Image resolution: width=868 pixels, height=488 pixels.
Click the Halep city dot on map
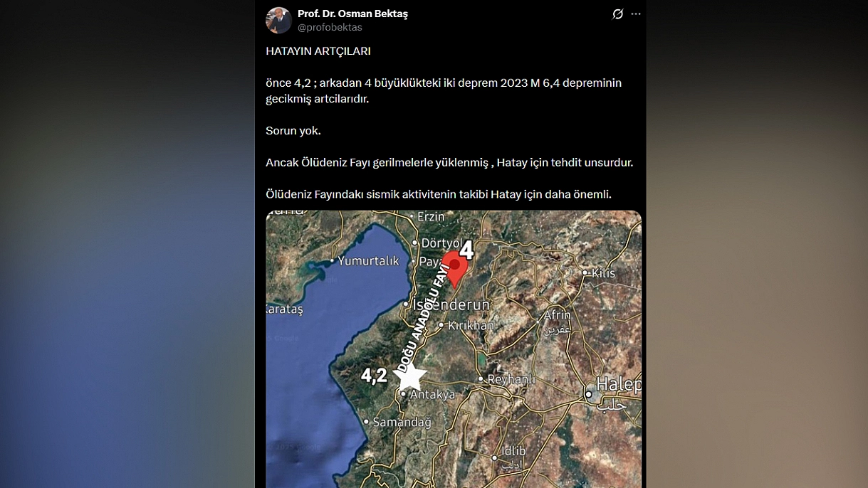tap(589, 394)
